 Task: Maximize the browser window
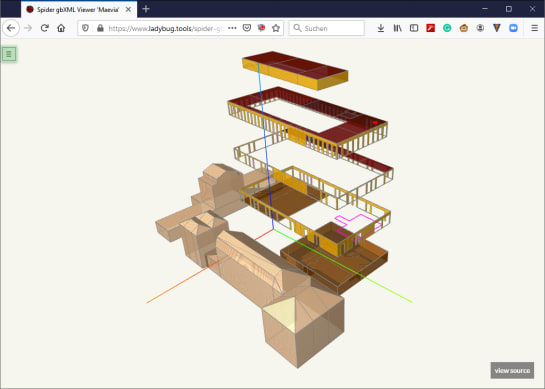point(509,9)
